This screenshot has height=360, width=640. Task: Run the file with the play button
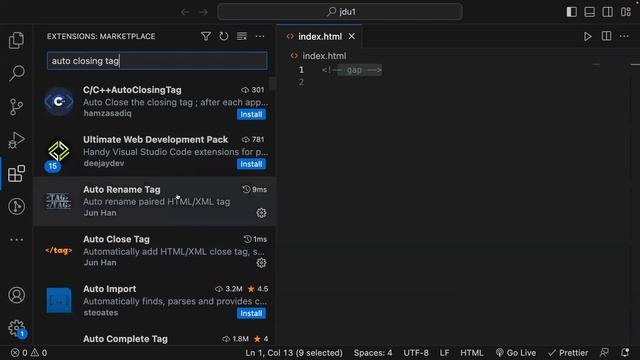click(x=587, y=37)
